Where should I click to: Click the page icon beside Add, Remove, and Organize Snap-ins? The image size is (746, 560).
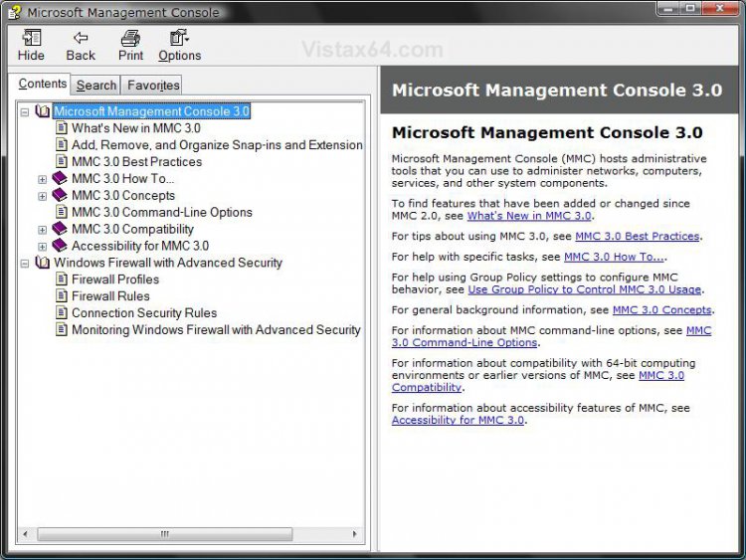[62, 144]
